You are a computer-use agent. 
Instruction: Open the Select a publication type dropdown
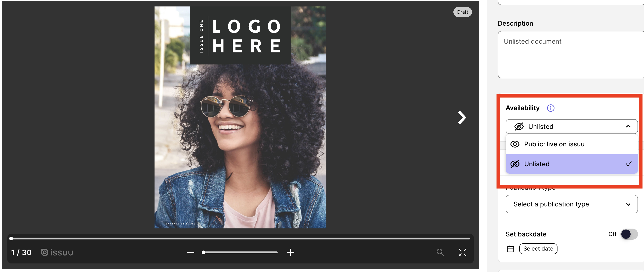tap(572, 204)
